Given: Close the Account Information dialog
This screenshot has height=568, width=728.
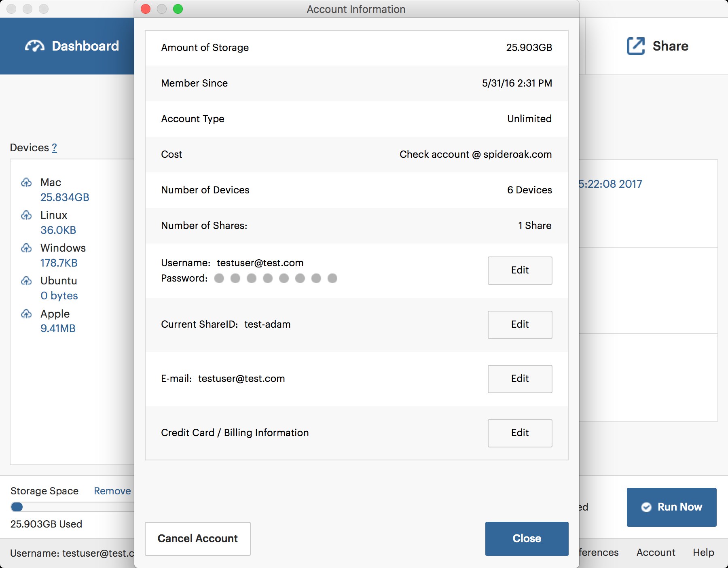Looking at the screenshot, I should pyautogui.click(x=527, y=538).
